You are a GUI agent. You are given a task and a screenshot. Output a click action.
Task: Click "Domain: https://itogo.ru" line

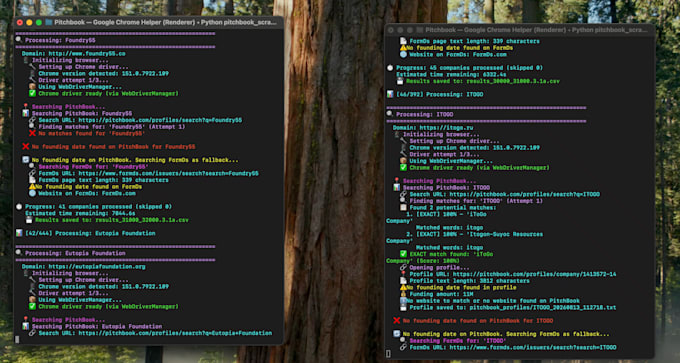click(433, 128)
